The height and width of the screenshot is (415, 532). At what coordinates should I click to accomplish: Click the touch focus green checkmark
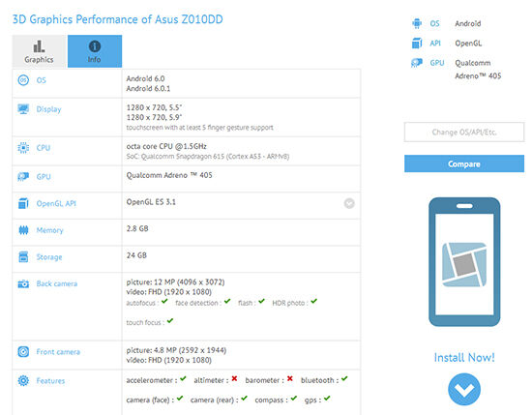[x=170, y=320]
